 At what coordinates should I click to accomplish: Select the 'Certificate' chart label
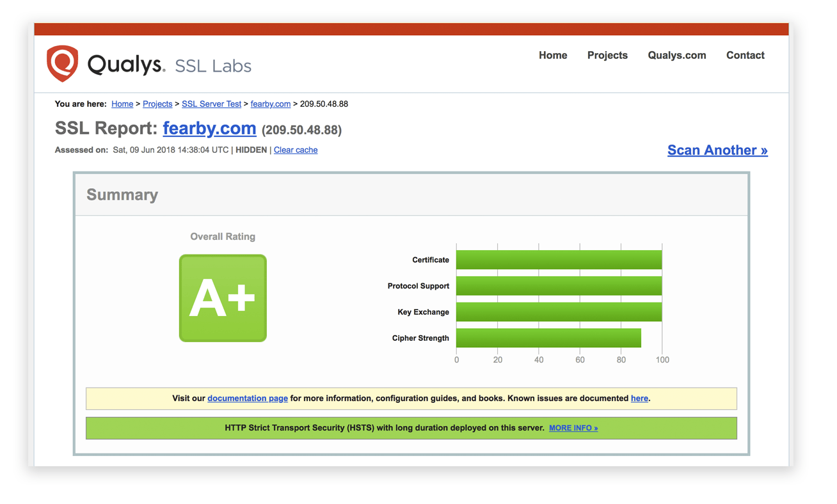pyautogui.click(x=431, y=260)
